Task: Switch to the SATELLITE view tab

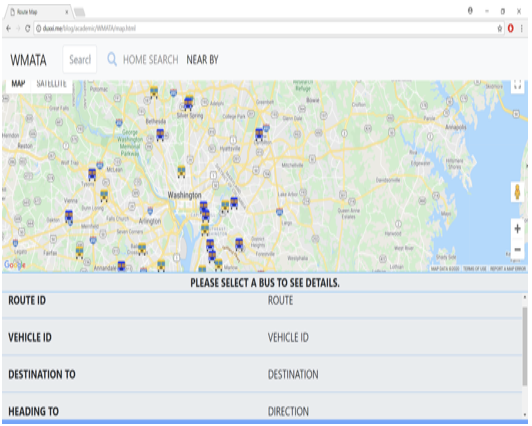Action: [51, 84]
